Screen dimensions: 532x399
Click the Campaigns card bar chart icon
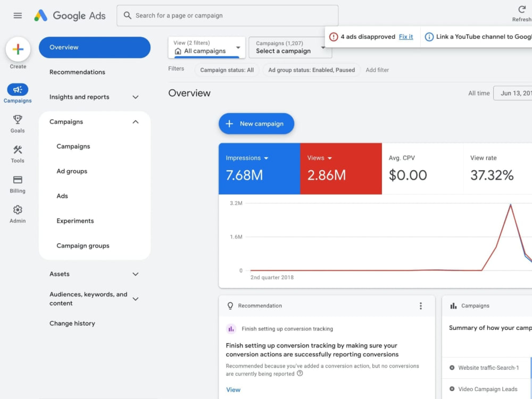[x=453, y=306]
